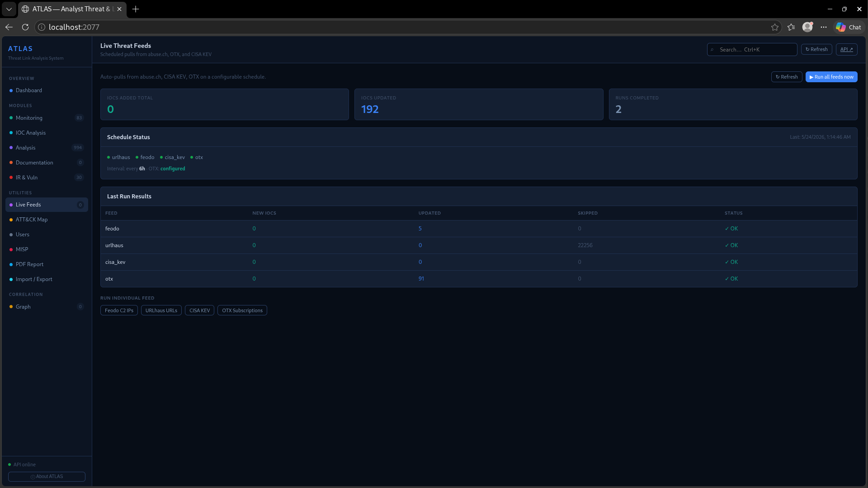
Task: Open the MISP utility
Action: (x=47, y=249)
